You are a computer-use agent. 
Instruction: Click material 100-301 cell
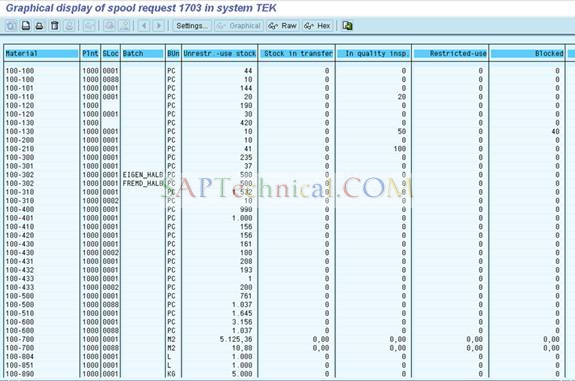20,166
